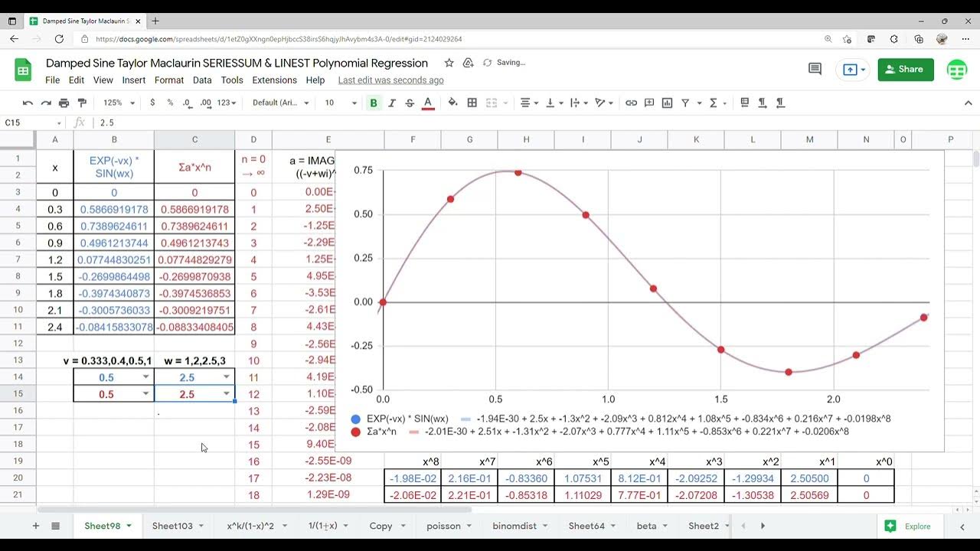Insert a chart from toolbar
Screen dimensions: 980x551
667,103
